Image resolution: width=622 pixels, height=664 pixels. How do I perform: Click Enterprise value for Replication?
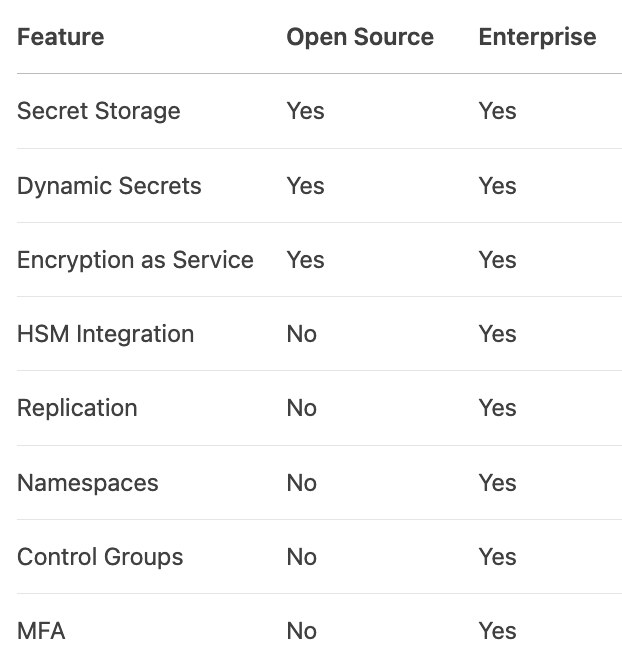pos(497,408)
